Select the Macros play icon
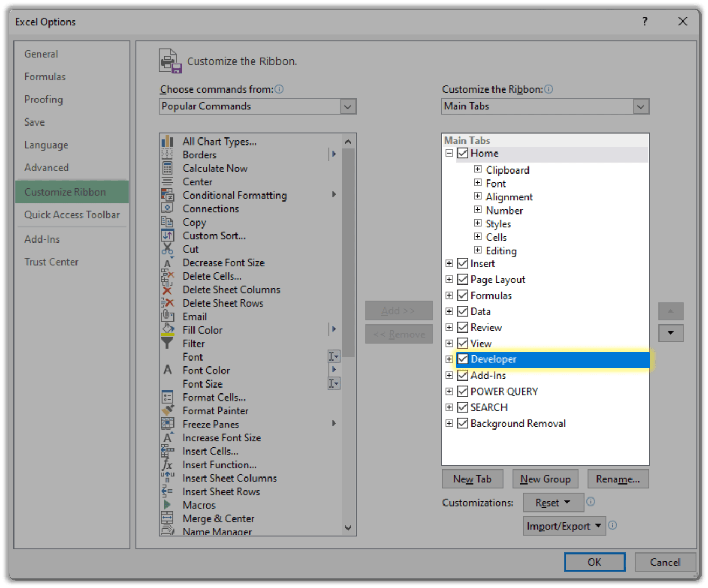Screen dimensions: 708x588 (167, 504)
